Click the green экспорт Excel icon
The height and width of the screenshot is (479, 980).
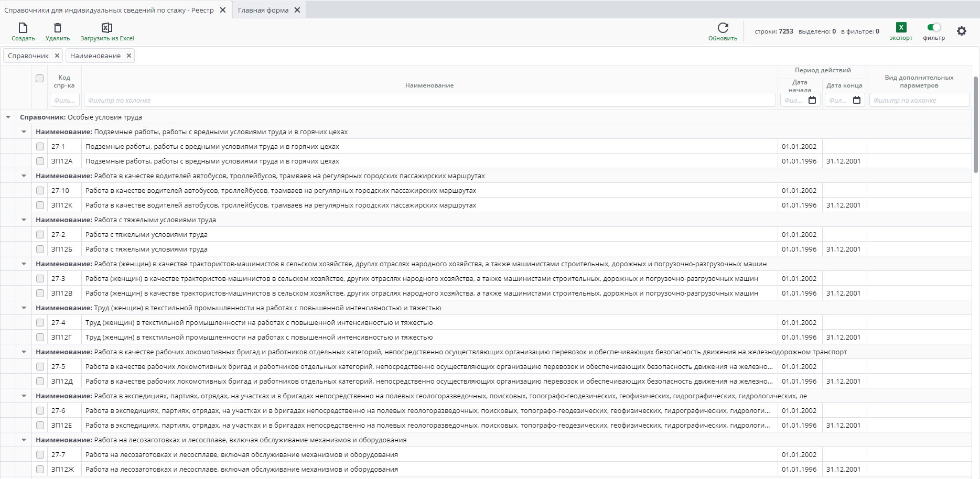coord(901,28)
